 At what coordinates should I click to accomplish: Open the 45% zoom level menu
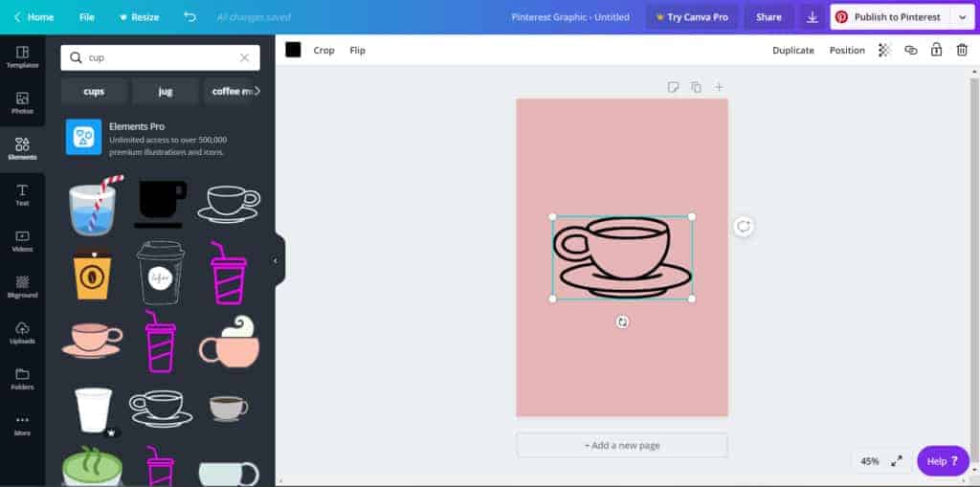coord(869,461)
